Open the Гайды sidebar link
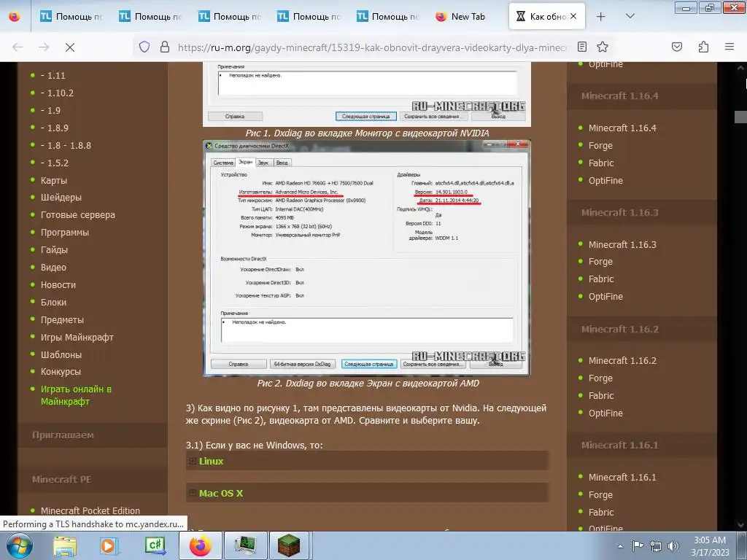The image size is (747, 560). (x=54, y=249)
